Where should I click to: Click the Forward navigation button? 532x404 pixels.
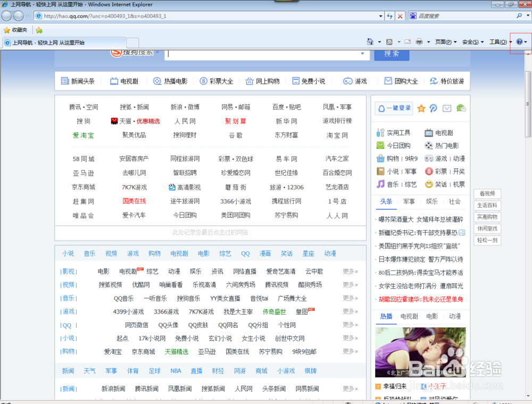pos(18,15)
